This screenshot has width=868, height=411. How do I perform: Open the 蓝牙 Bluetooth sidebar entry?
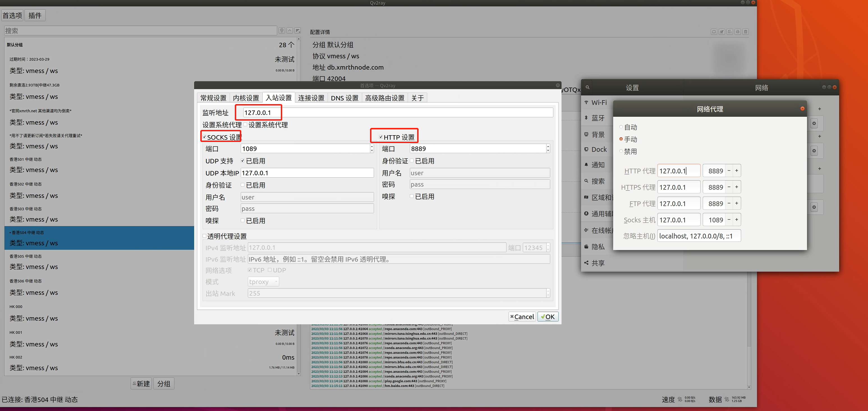click(598, 118)
